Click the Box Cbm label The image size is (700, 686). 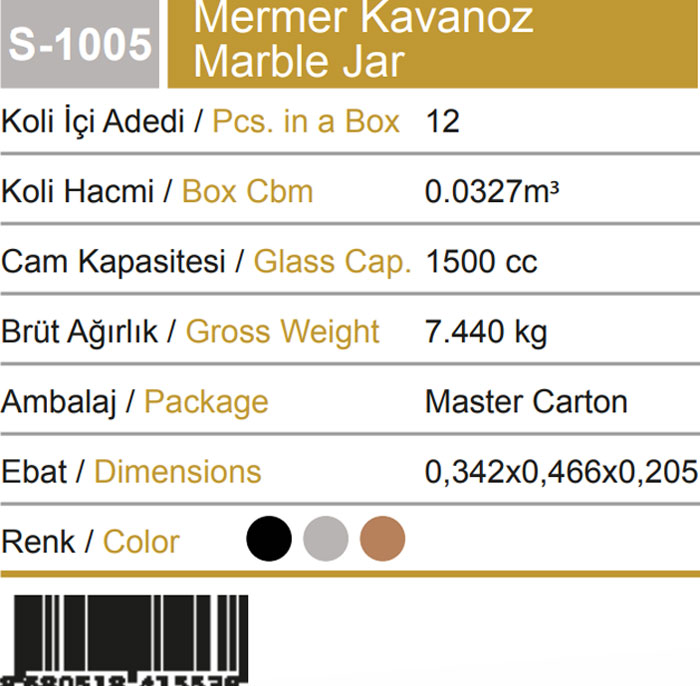coord(247,192)
